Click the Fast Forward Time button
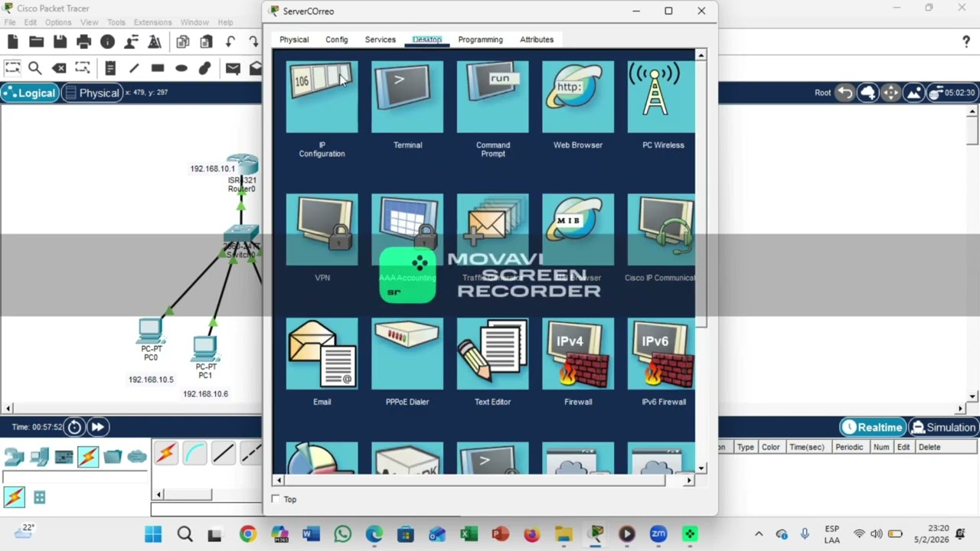Image resolution: width=980 pixels, height=551 pixels. pyautogui.click(x=98, y=427)
